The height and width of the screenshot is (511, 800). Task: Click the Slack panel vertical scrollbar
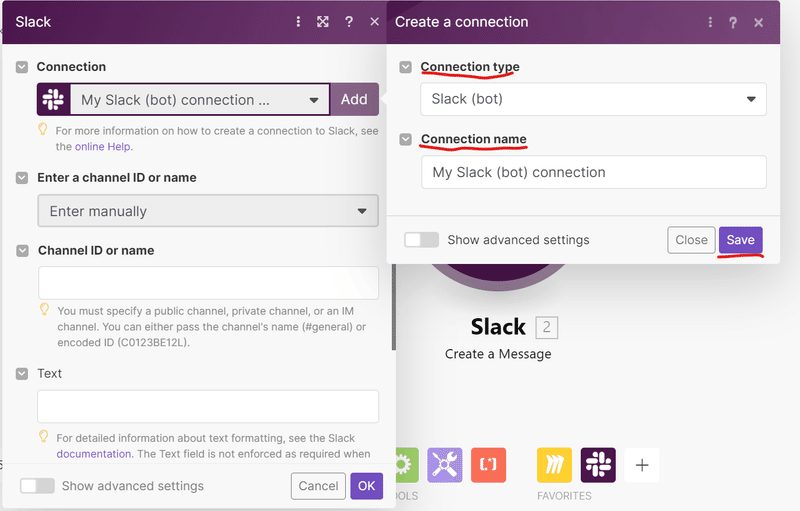[393, 307]
